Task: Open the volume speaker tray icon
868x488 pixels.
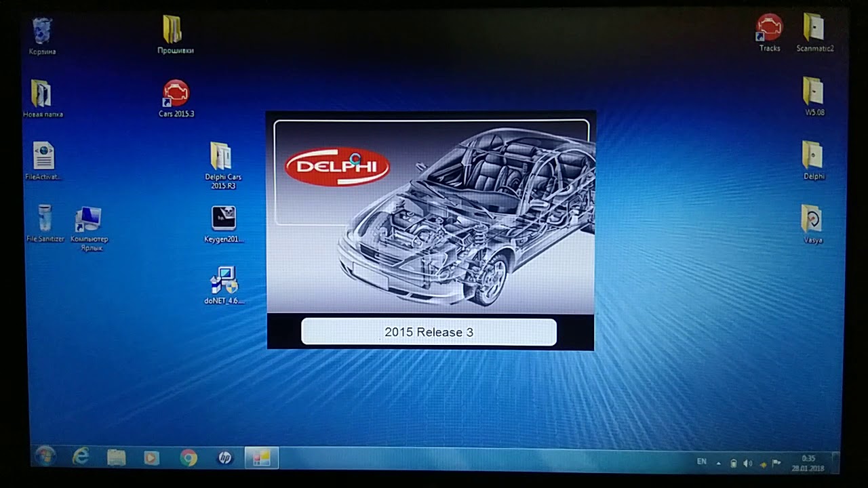Action: coord(747,464)
